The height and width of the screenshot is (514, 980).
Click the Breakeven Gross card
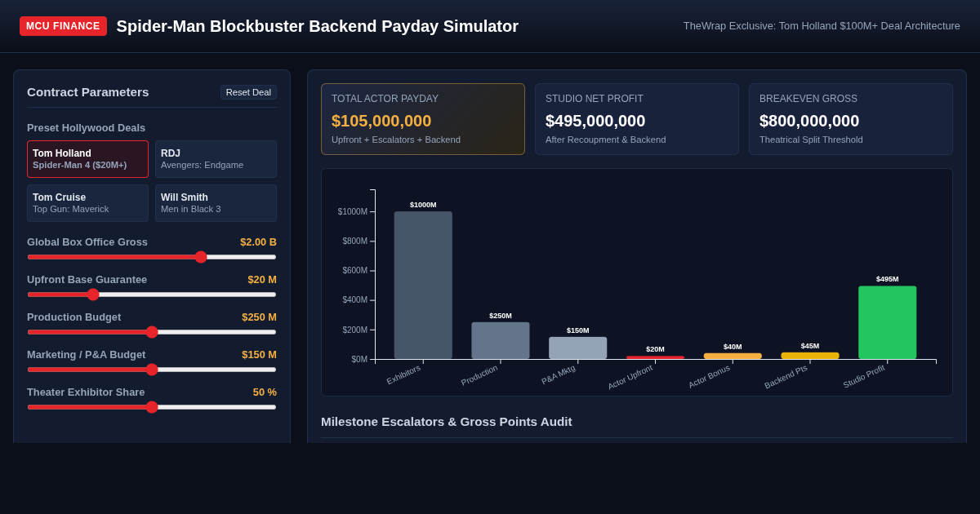point(851,119)
